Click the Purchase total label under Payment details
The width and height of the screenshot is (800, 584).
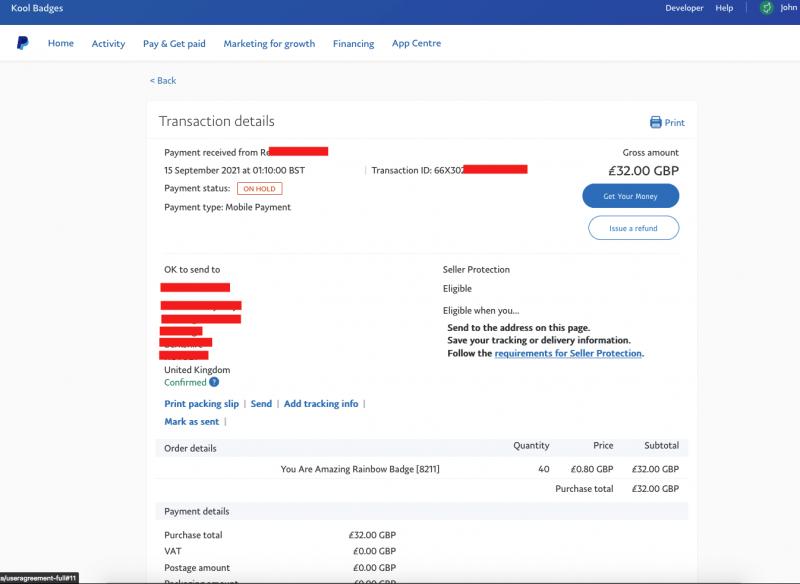point(193,535)
